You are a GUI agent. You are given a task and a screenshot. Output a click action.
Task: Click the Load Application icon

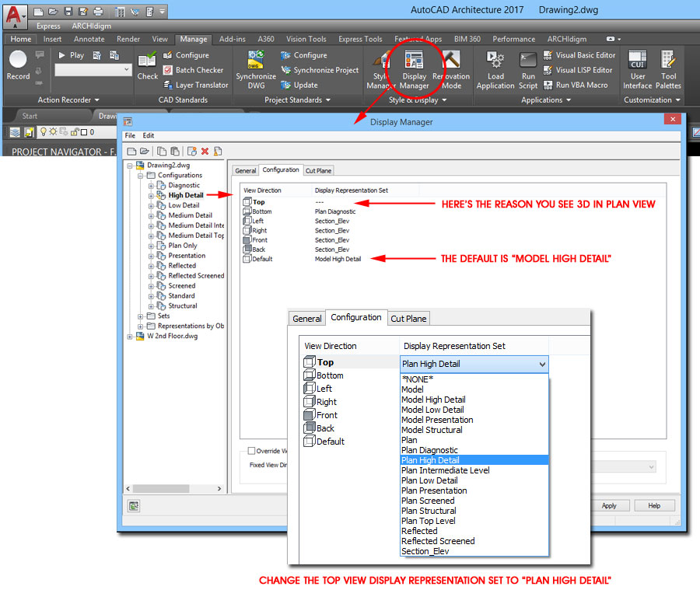(x=495, y=67)
